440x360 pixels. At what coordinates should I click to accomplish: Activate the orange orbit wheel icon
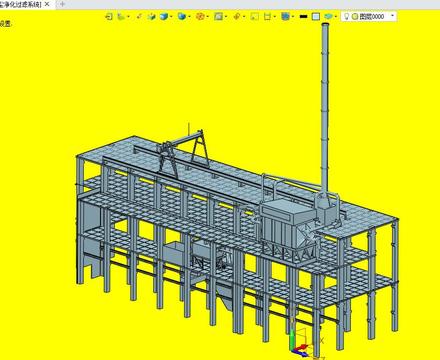point(200,16)
